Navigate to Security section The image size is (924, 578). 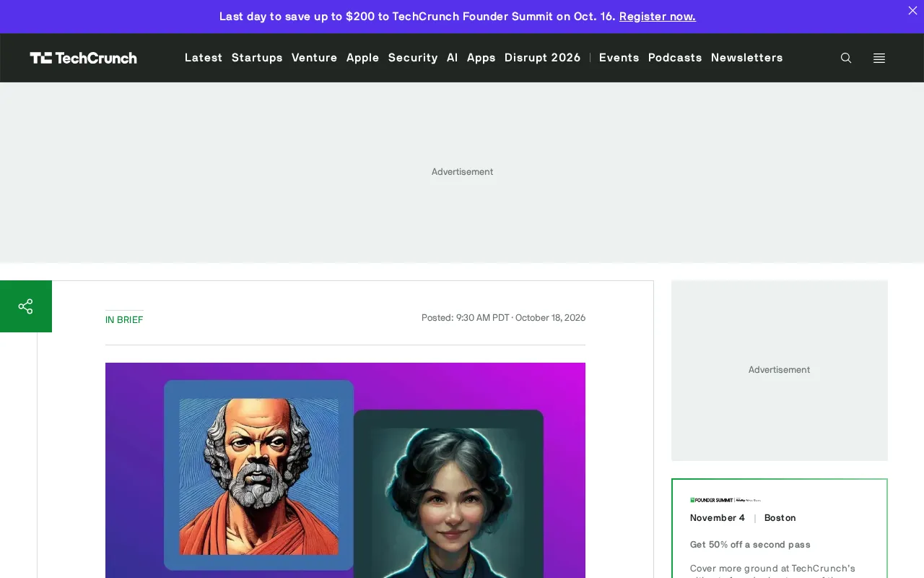coord(413,58)
